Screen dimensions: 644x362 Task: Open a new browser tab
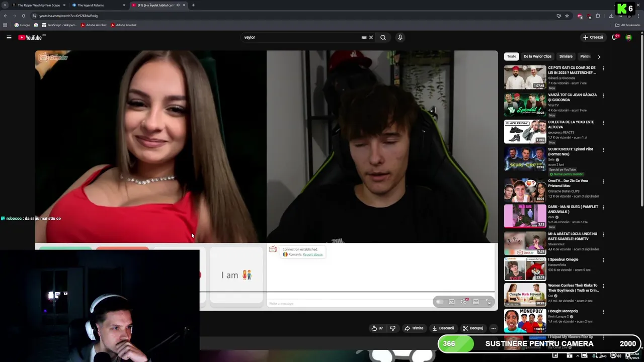(193, 5)
